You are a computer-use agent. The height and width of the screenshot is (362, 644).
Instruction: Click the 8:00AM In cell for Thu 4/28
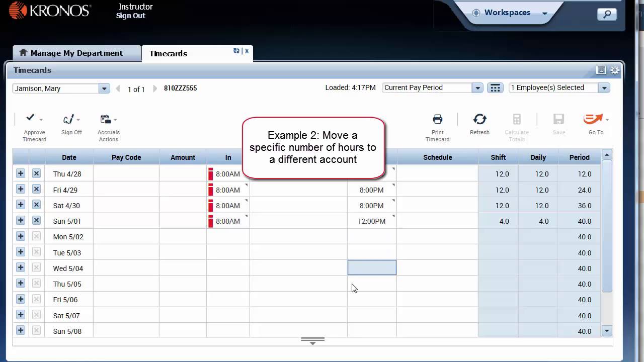[x=228, y=174]
